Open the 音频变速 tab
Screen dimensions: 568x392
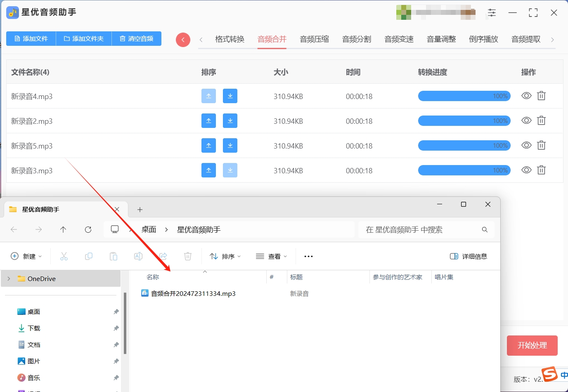pyautogui.click(x=399, y=39)
